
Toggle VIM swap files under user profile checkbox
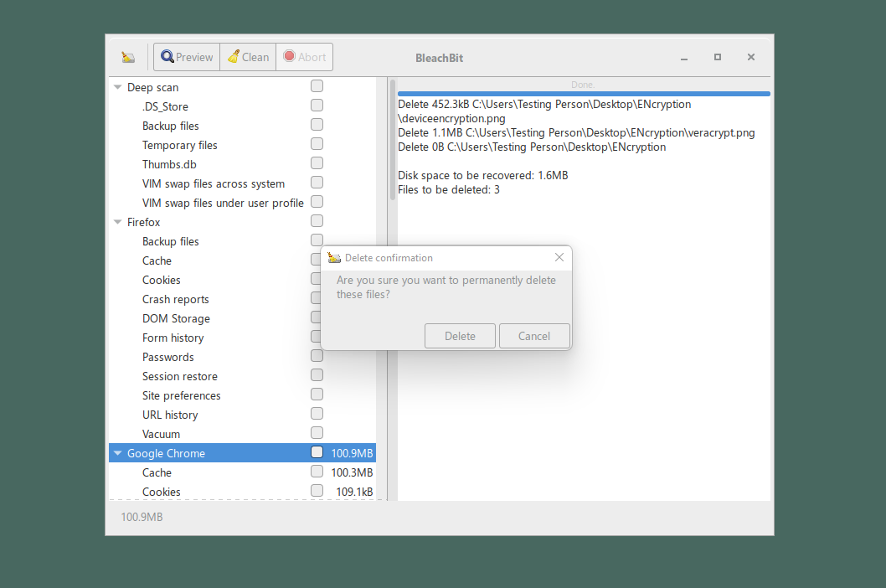pyautogui.click(x=317, y=201)
